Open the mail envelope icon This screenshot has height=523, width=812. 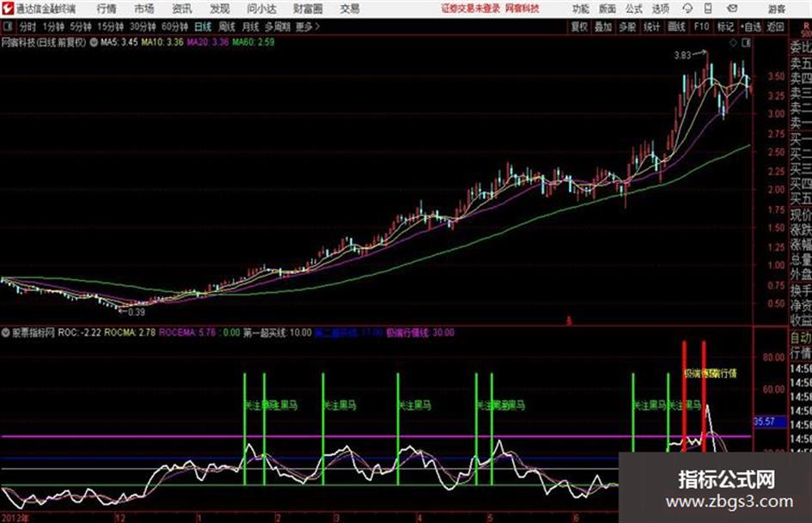[x=732, y=9]
